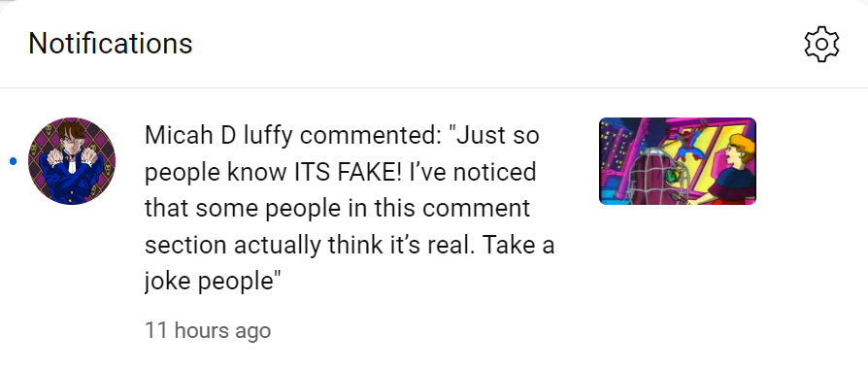Click "section actually think it's real" line
Screen dimensions: 868x369
tap(308, 246)
